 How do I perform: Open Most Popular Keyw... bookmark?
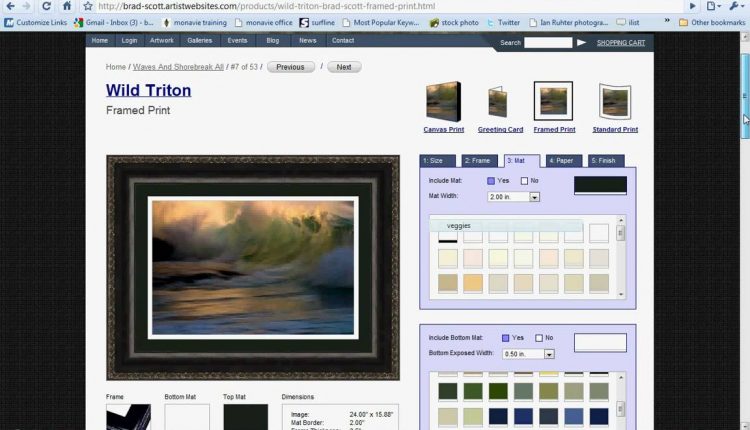[381, 22]
